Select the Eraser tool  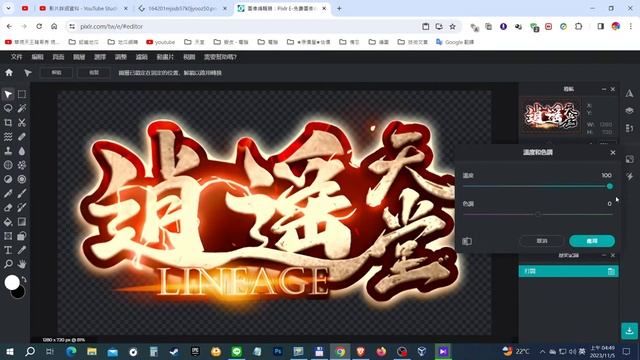tap(8, 207)
